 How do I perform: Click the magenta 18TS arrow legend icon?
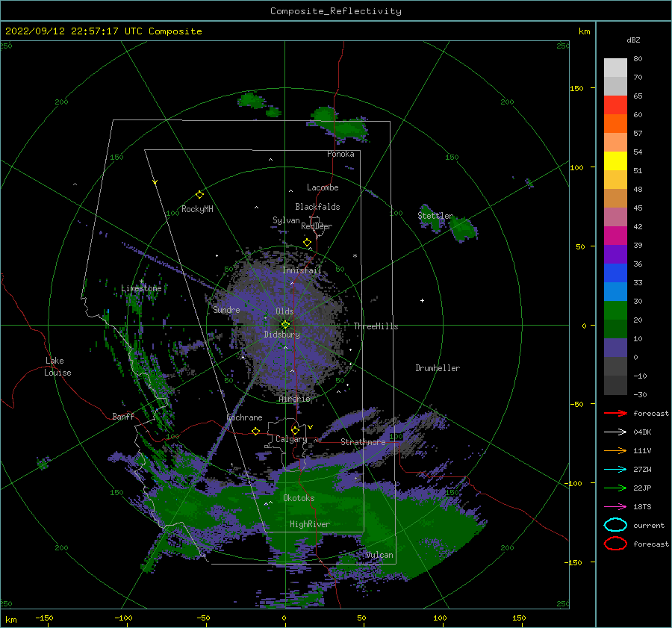615,507
